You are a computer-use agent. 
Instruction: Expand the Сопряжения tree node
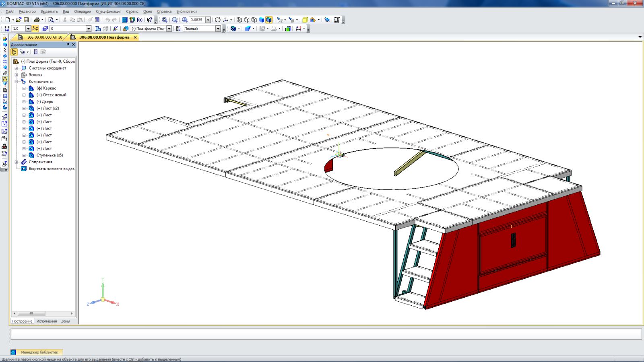pos(17,162)
